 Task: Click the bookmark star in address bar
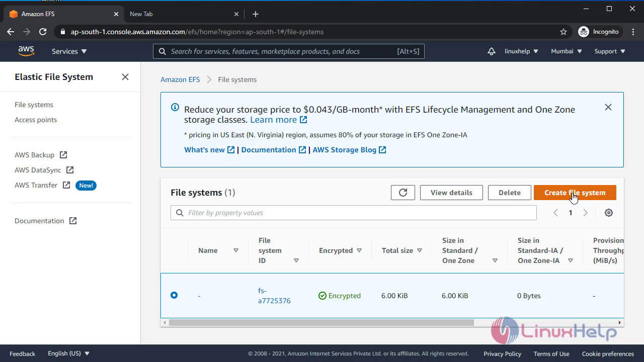(x=563, y=32)
